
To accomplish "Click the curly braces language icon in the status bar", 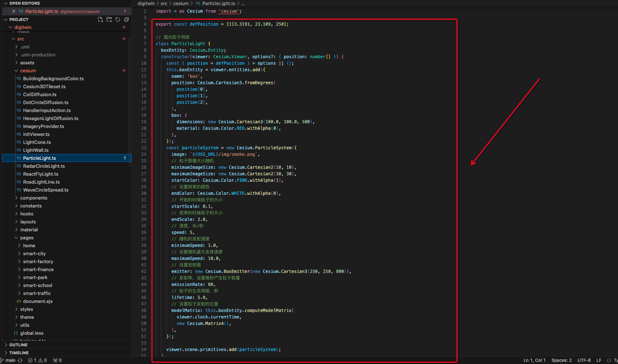I will click(x=609, y=360).
